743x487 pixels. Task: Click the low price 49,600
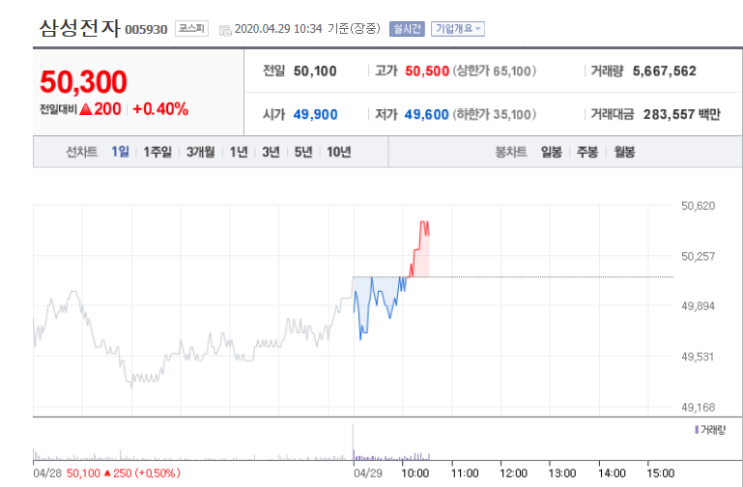click(426, 115)
